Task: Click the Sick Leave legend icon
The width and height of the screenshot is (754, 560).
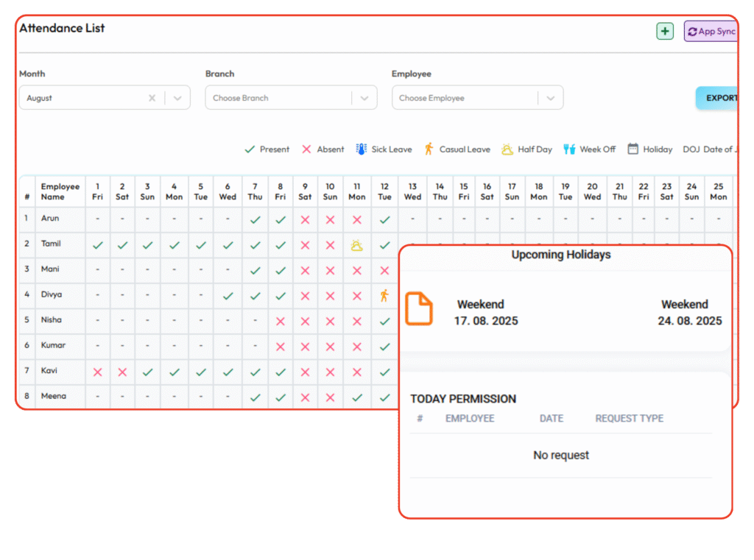Action: point(361,149)
